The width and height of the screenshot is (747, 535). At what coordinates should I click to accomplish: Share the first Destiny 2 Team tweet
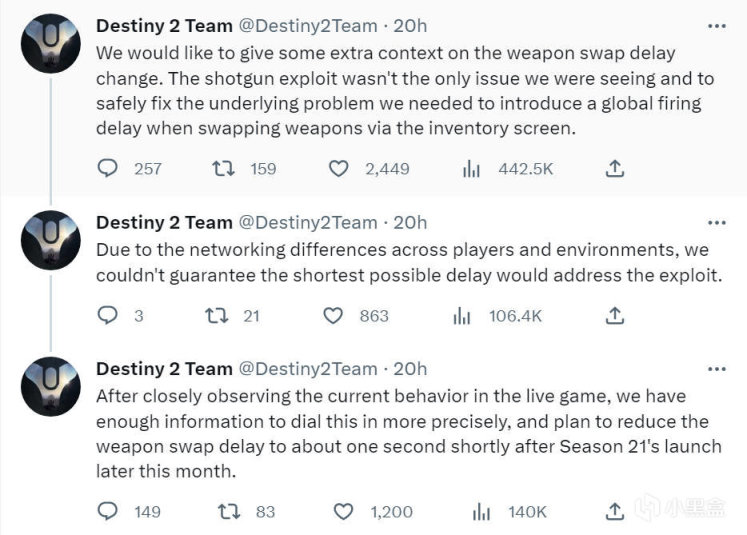point(616,169)
